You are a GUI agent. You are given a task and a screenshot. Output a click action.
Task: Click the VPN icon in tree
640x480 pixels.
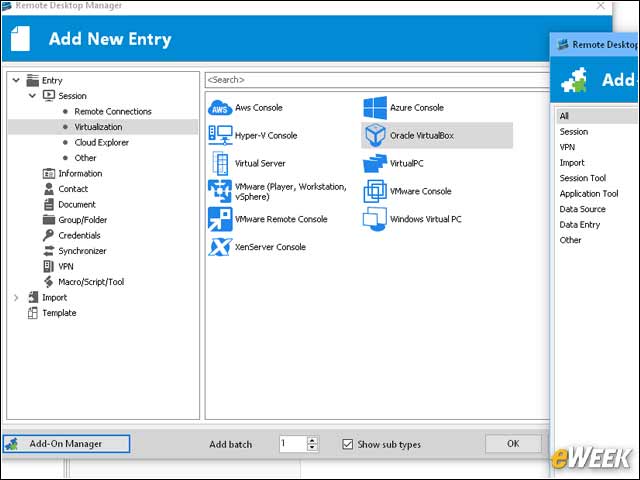48,267
